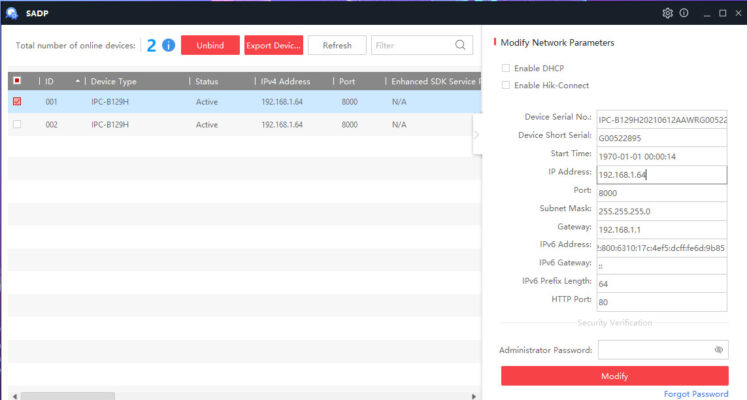Click the Device Type column header
The width and height of the screenshot is (747, 400).
click(113, 81)
